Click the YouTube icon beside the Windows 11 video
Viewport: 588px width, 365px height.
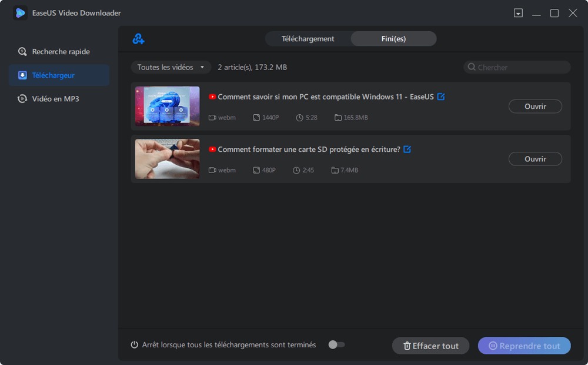tap(212, 97)
